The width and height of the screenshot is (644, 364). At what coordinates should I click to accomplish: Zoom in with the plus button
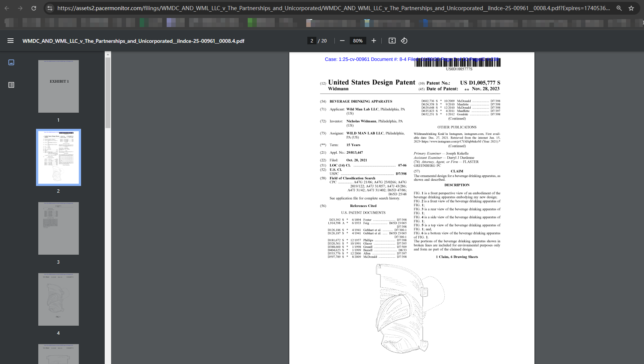(x=374, y=41)
